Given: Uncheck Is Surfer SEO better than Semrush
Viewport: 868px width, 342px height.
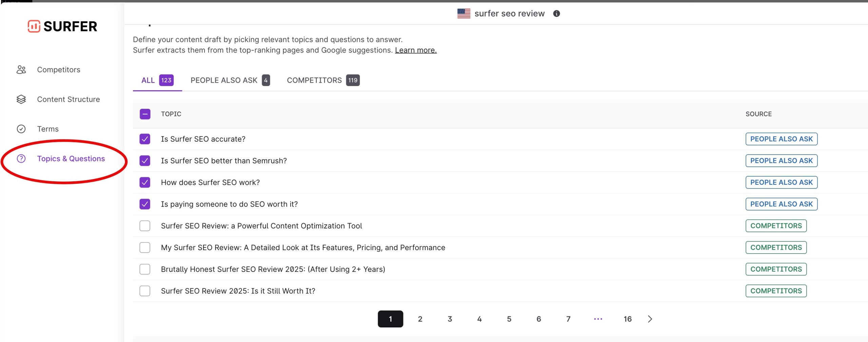Looking at the screenshot, I should pyautogui.click(x=145, y=160).
